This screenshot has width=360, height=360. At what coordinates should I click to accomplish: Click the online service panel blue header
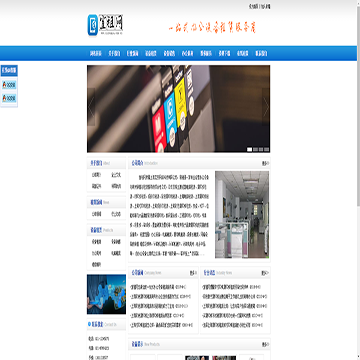point(9,71)
